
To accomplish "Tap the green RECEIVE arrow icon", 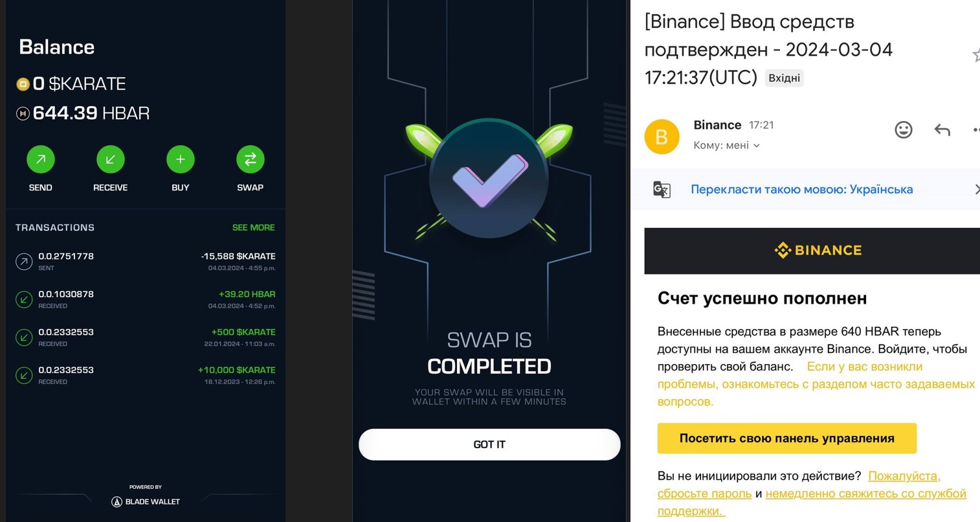I will [111, 159].
